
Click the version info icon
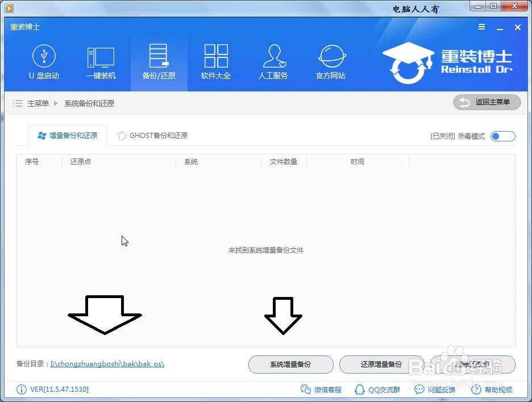click(22, 390)
